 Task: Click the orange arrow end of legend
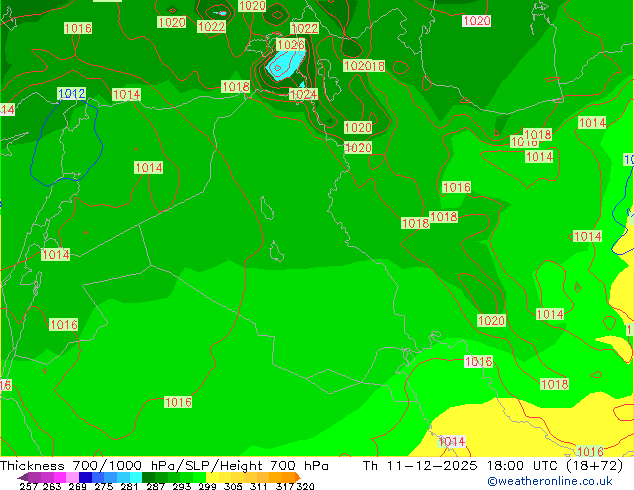(x=298, y=477)
